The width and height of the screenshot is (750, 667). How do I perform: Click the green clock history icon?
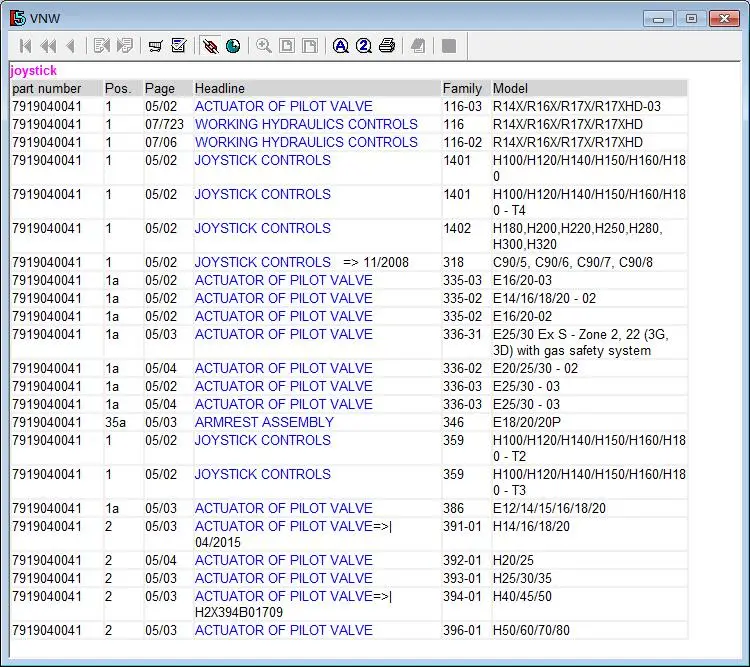point(233,46)
